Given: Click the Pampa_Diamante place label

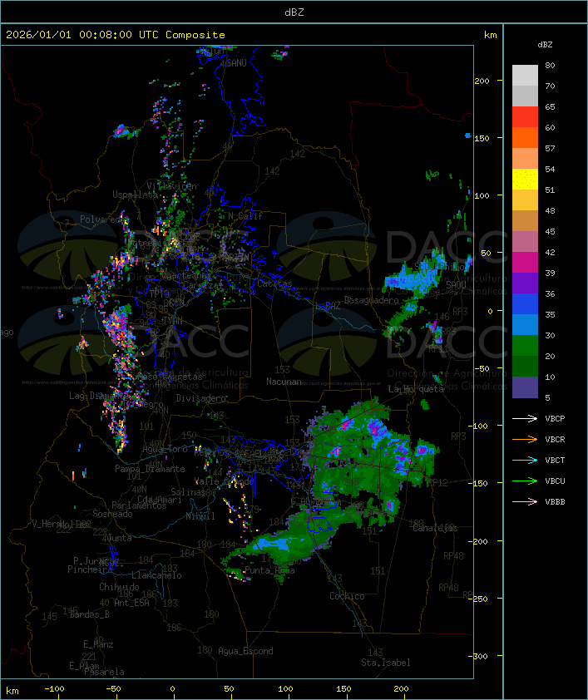Looking at the screenshot, I should 150,469.
